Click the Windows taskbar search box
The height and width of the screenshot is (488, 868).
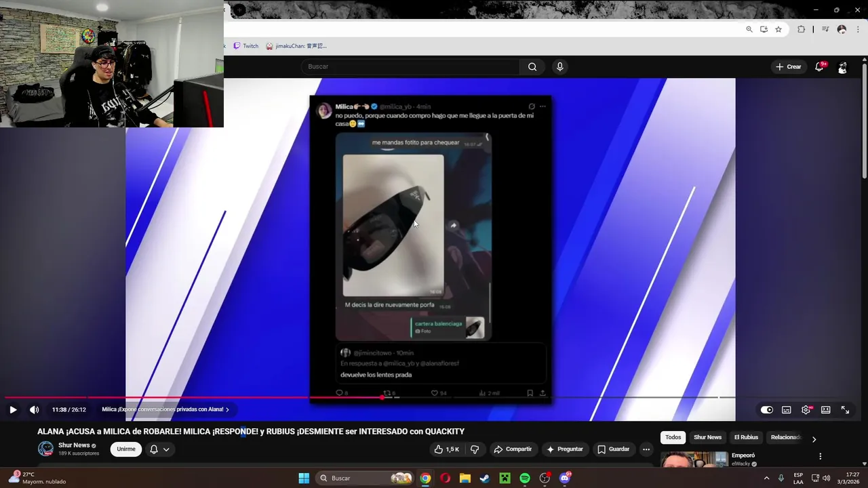366,479
